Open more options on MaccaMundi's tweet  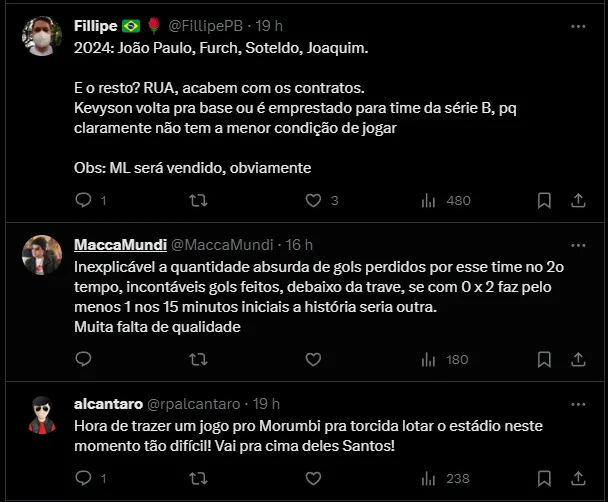coord(577,244)
